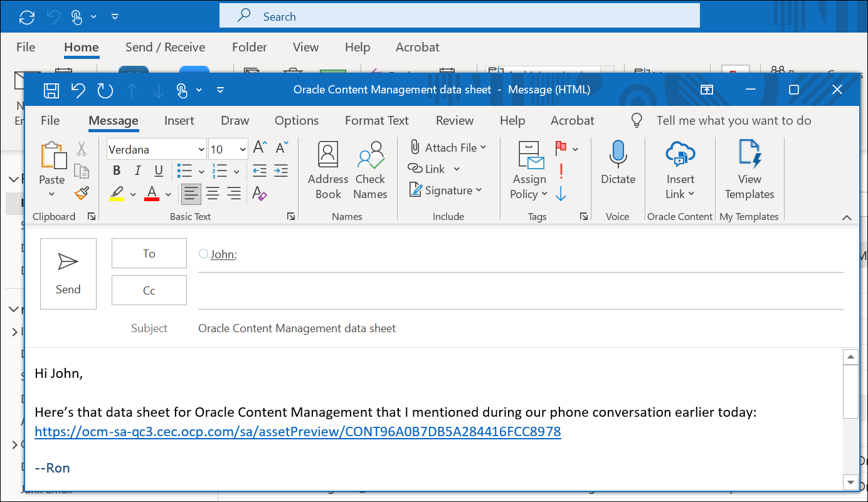Viewport: 868px width, 502px height.
Task: Click the email body scrollbar down arrow
Action: [x=850, y=483]
